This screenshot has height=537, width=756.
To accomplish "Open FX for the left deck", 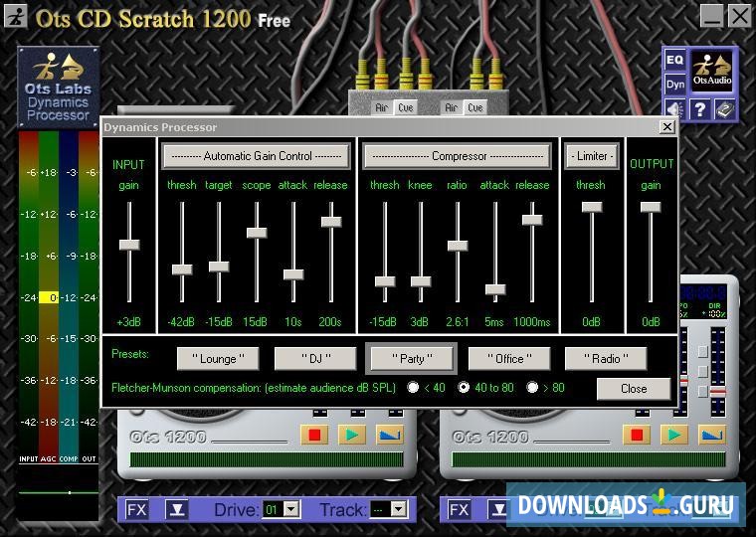I will 137,509.
